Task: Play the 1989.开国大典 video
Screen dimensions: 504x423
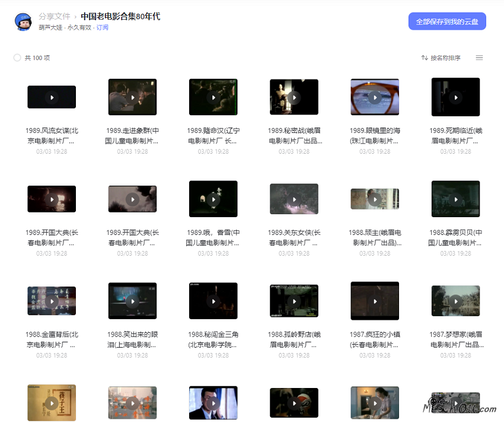Action: pyautogui.click(x=52, y=199)
